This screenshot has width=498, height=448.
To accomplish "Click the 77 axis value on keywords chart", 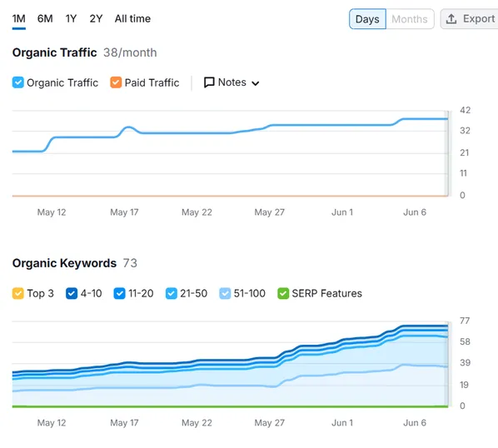I will point(465,321).
